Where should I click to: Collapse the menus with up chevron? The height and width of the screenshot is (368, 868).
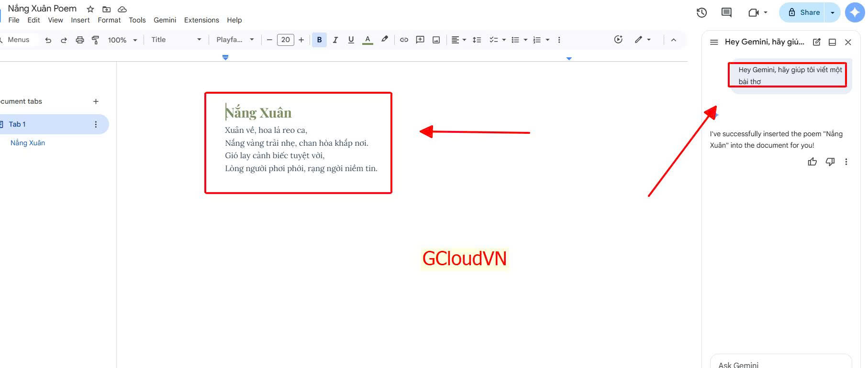673,40
